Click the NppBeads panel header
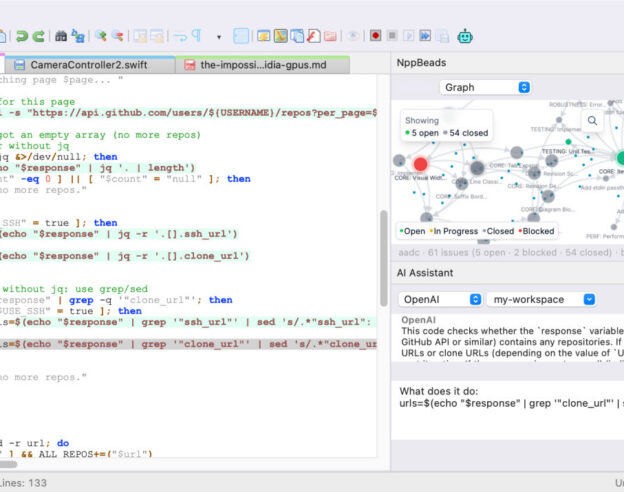 point(421,62)
